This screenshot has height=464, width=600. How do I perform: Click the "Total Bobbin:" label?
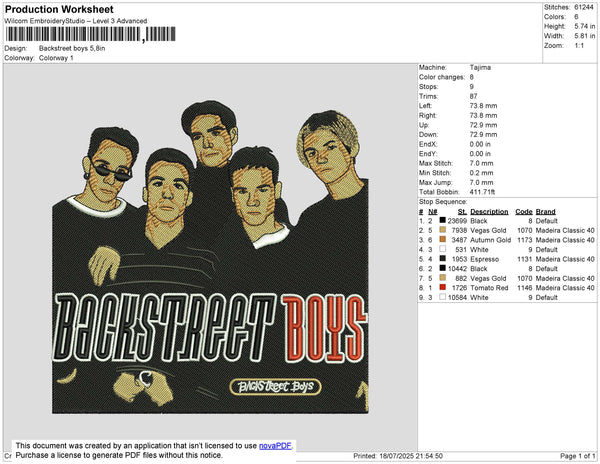[x=439, y=192]
